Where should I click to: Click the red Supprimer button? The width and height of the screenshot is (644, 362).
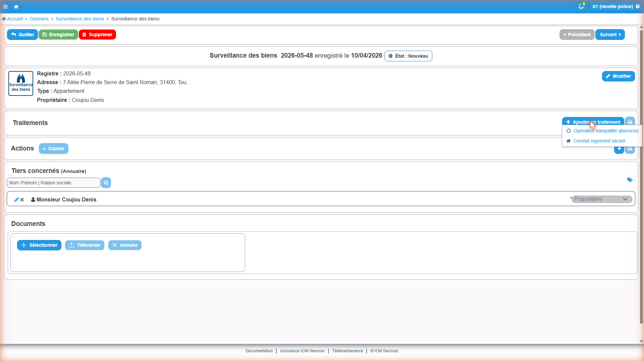click(x=97, y=35)
